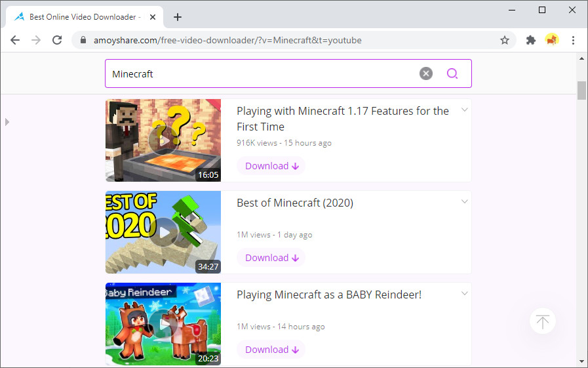Expand options for Minecraft 1.17 Features video
Image resolution: width=588 pixels, height=368 pixels.
click(x=464, y=110)
